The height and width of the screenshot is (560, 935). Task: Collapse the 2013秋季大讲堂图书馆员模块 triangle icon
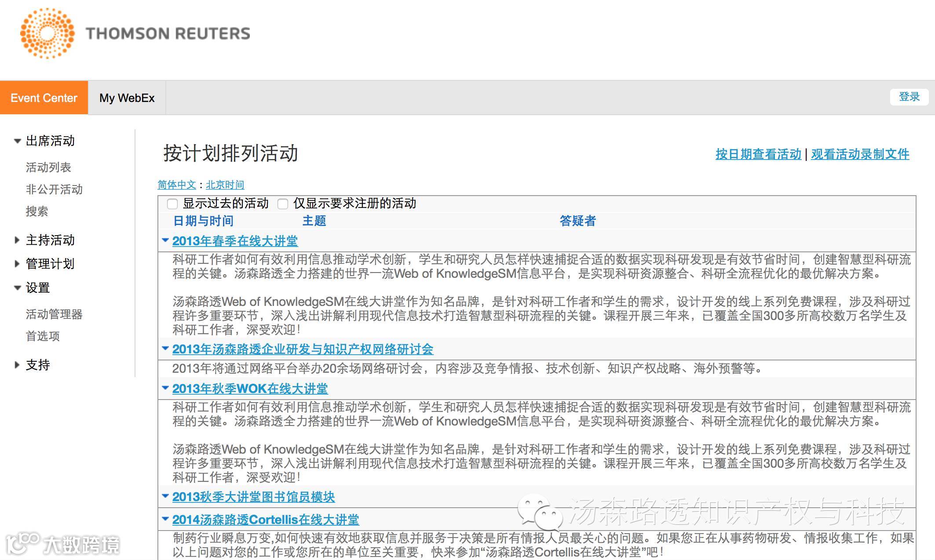click(x=165, y=496)
